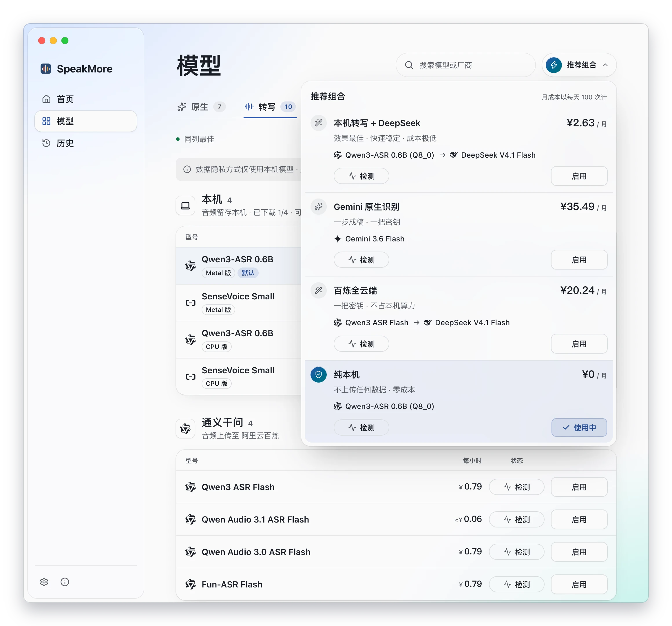Click the wand icon beside 本机转写 + DeepSeek

(x=318, y=123)
